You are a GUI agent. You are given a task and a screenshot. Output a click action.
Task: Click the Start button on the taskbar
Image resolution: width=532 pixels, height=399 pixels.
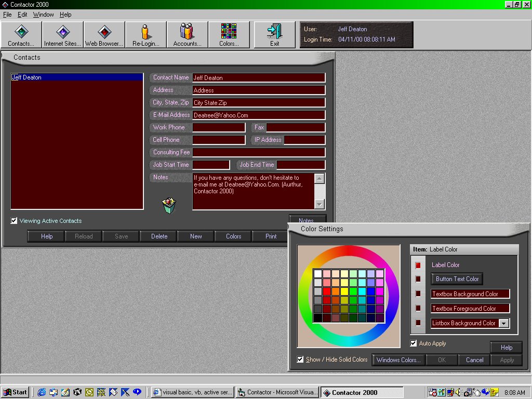pyautogui.click(x=15, y=392)
